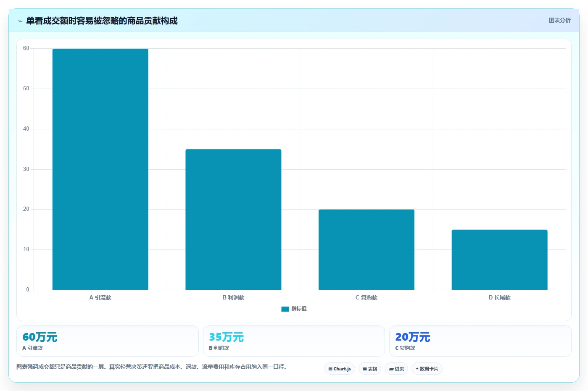Click the y-axis value 40
The height and width of the screenshot is (391, 588).
pos(26,129)
